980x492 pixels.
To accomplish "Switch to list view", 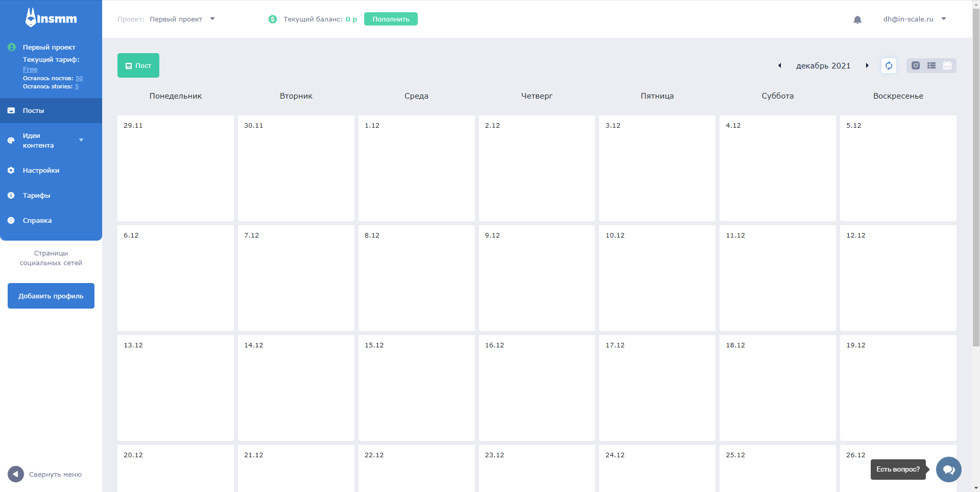I will pos(931,65).
